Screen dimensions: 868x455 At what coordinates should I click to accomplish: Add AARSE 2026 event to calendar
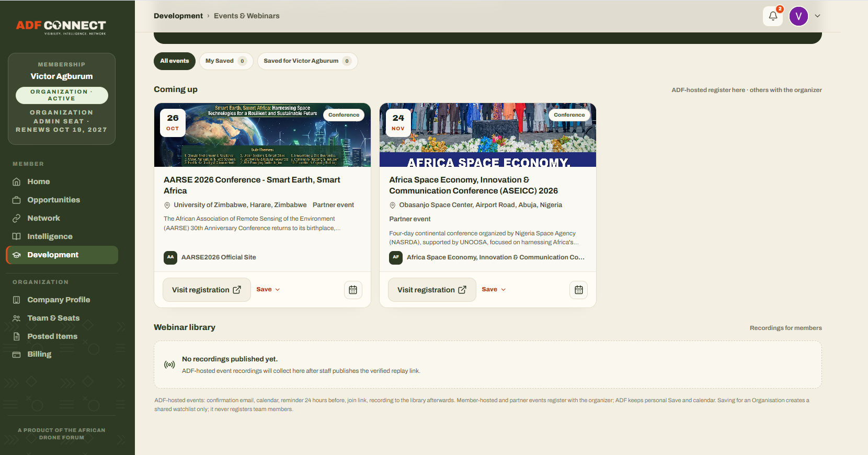pos(353,290)
